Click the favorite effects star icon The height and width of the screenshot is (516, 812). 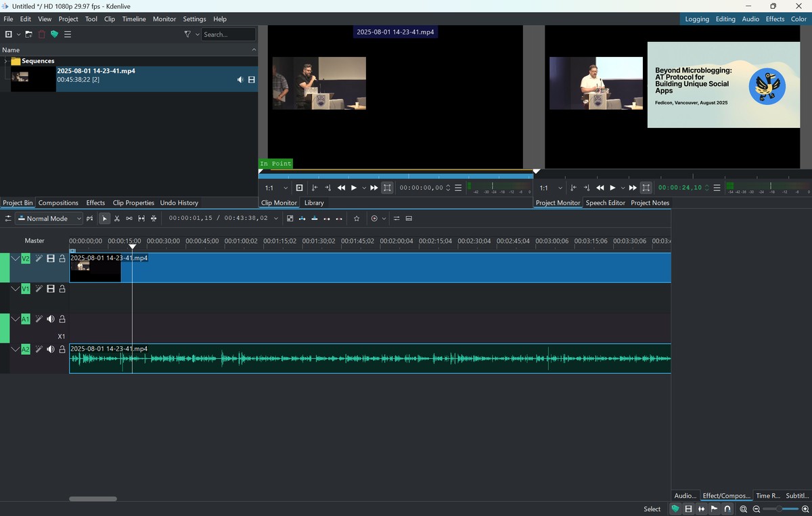(x=357, y=219)
